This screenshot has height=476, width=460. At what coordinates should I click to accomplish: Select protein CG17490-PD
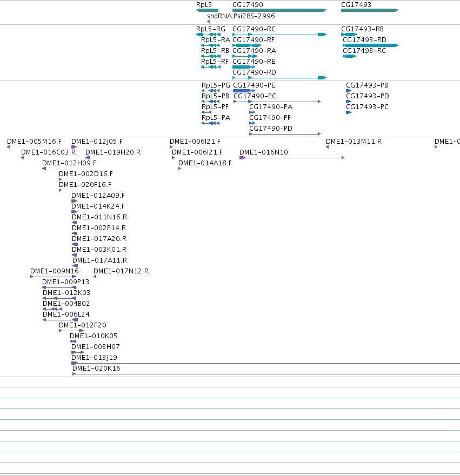(285, 134)
